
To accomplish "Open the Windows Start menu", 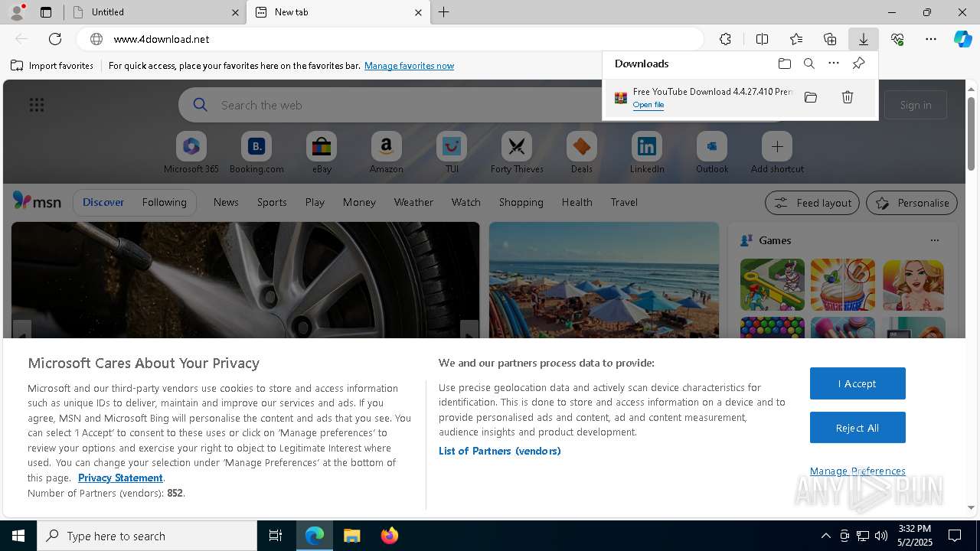I will pos(18,536).
